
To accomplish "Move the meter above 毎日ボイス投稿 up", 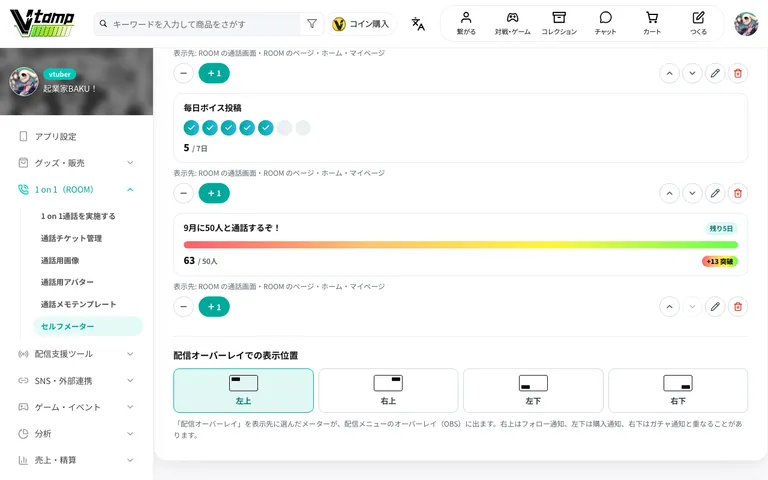I will point(669,73).
